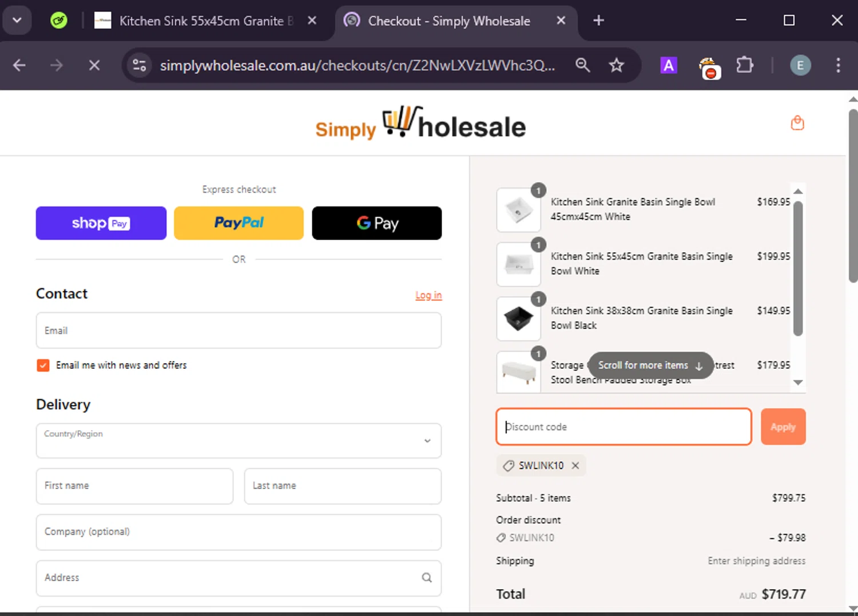Click the order list scroll-down arrow
858x616 pixels.
[x=799, y=383]
